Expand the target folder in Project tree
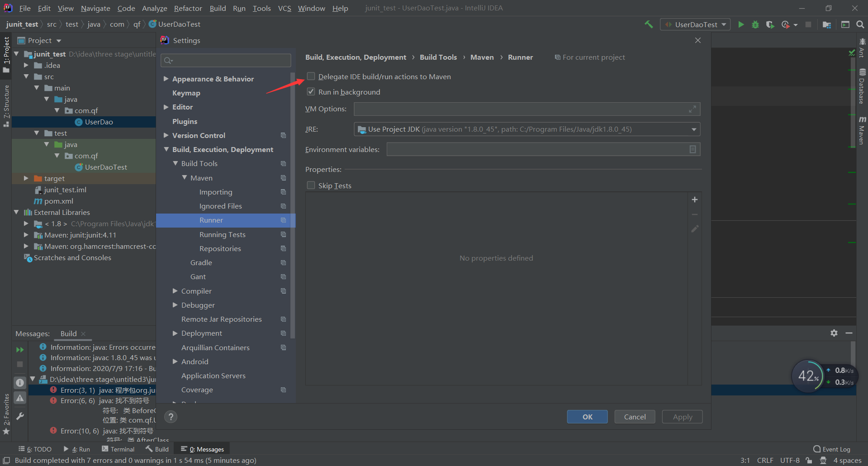The height and width of the screenshot is (466, 868). [x=26, y=178]
